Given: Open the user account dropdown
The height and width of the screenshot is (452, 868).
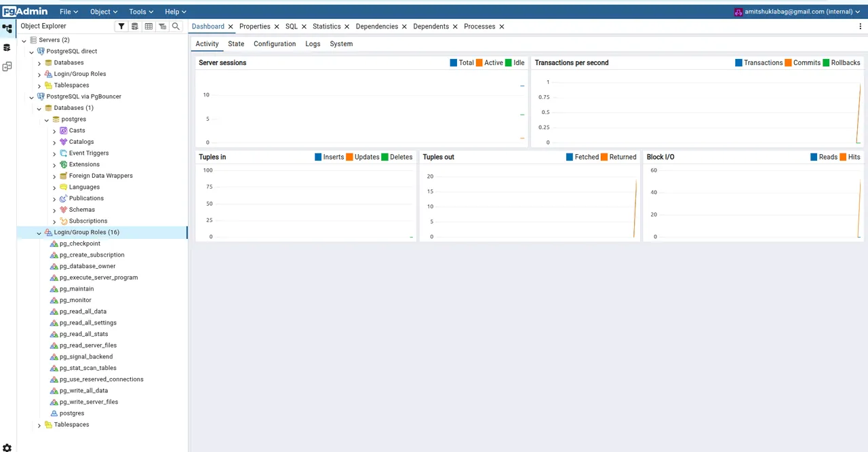Looking at the screenshot, I should pos(798,12).
